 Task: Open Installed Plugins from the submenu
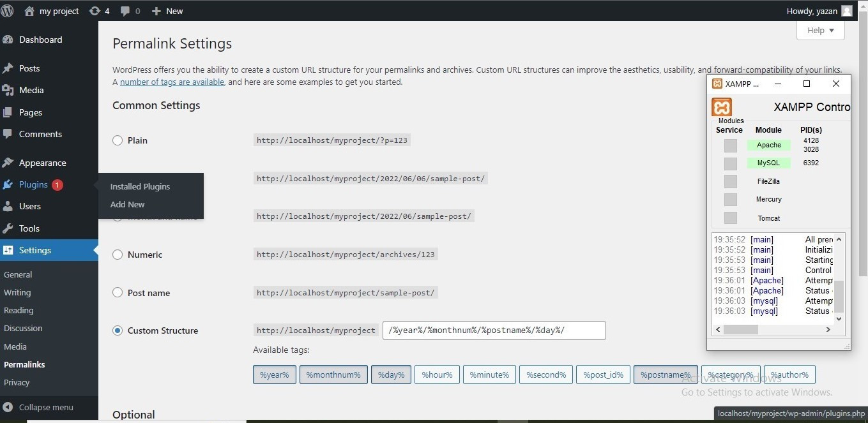tap(140, 186)
